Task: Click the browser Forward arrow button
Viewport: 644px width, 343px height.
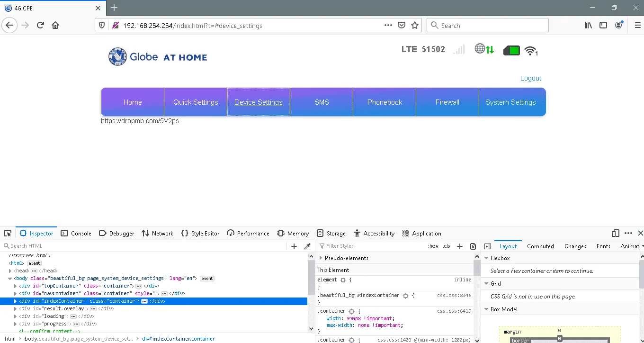Action: (x=25, y=26)
